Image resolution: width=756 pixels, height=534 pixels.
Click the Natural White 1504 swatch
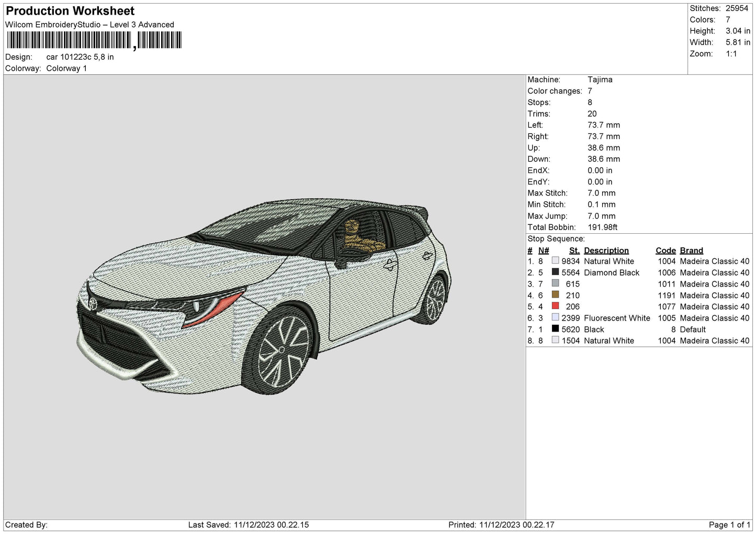coord(555,340)
